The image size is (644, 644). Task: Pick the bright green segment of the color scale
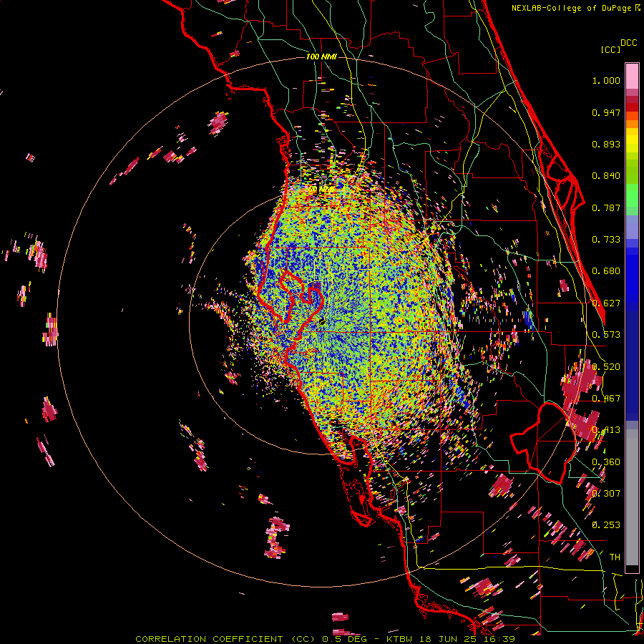point(632,196)
